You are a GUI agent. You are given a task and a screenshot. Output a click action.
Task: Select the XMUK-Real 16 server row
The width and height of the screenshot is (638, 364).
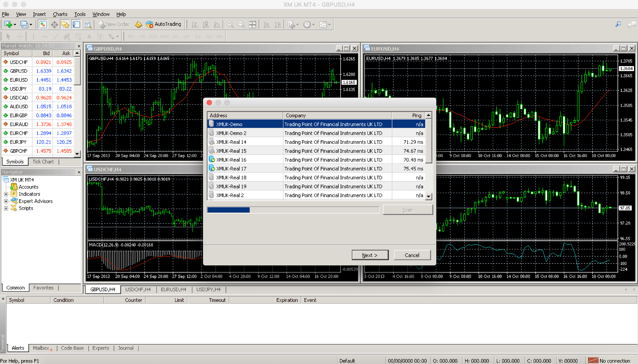(x=316, y=160)
